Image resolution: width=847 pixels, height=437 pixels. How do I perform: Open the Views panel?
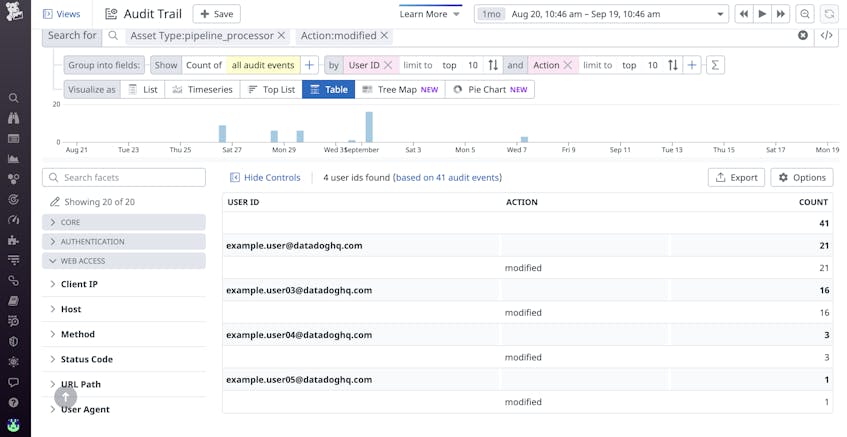[x=61, y=14]
